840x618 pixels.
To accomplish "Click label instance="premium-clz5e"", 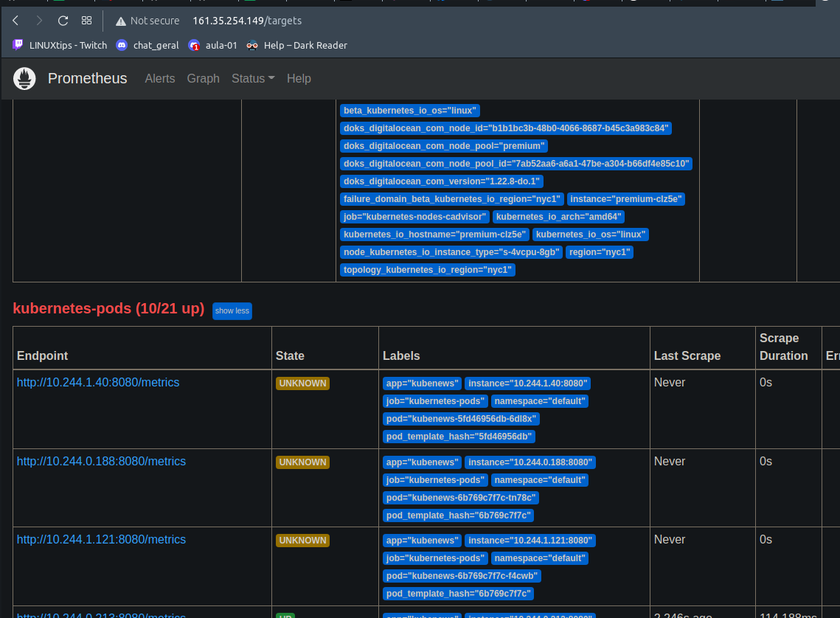I will [625, 199].
